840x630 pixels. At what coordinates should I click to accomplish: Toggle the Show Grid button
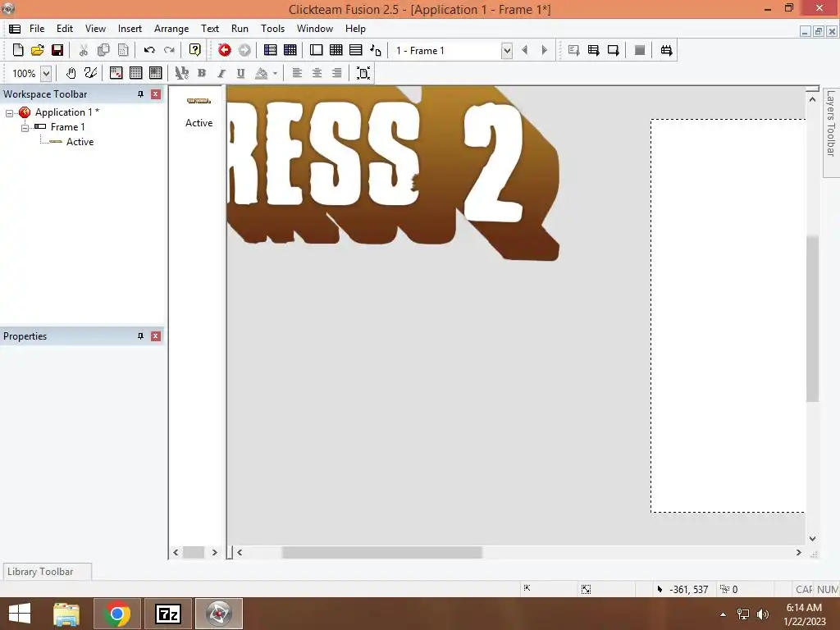(x=136, y=73)
